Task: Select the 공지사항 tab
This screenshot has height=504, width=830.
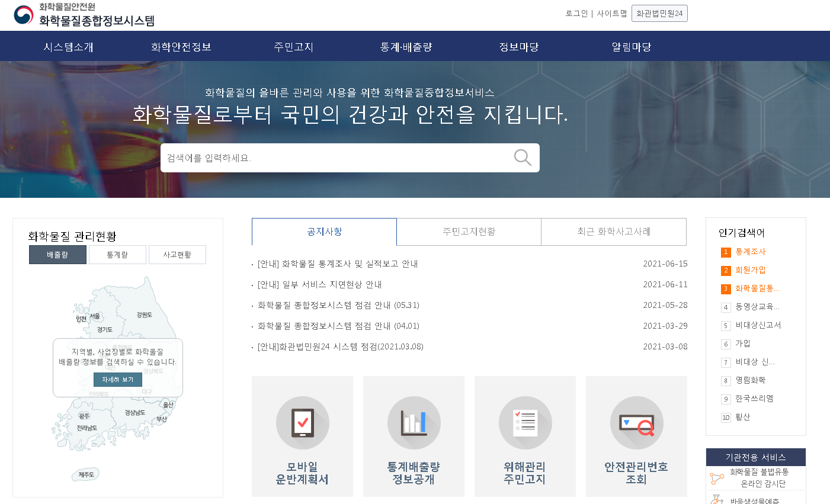Action: 324,232
